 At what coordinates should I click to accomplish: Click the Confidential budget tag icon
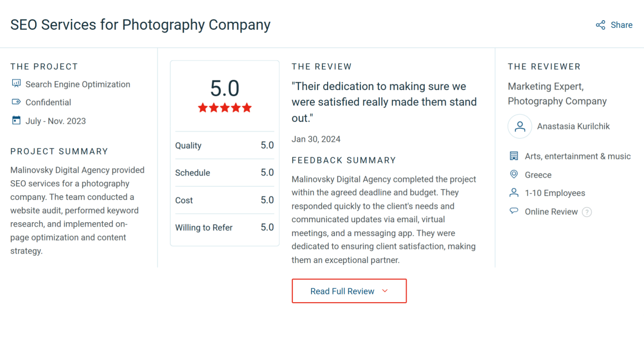16,102
